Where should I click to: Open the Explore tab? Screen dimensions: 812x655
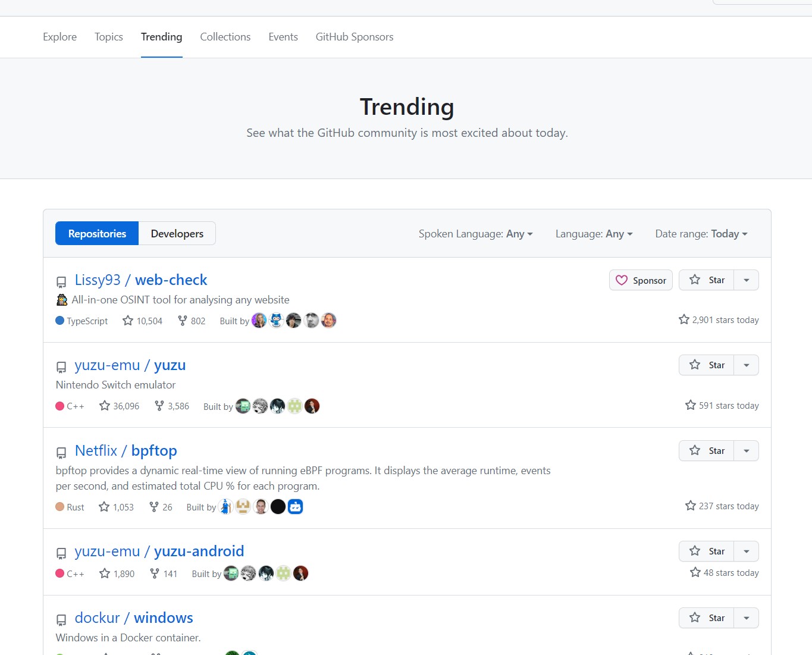click(59, 37)
